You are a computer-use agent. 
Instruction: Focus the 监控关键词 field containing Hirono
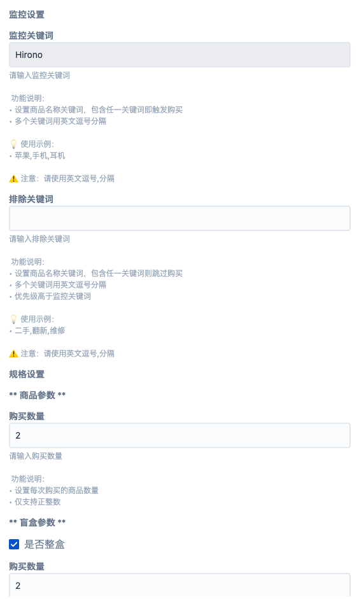point(179,55)
